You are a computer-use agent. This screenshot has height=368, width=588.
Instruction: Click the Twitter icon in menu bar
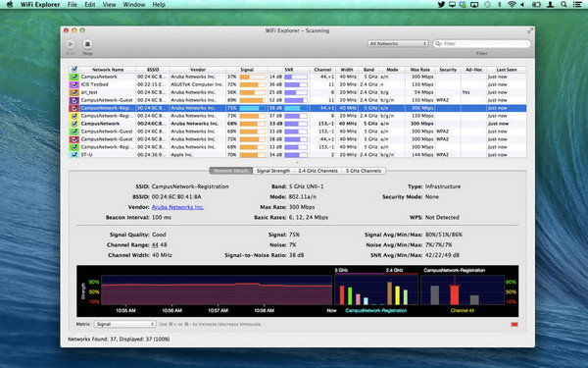tap(441, 5)
